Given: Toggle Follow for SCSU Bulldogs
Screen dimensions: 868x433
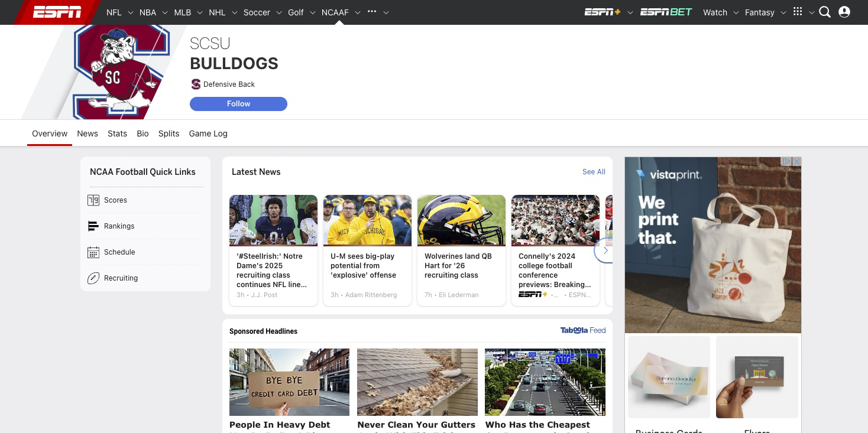Looking at the screenshot, I should tap(238, 104).
